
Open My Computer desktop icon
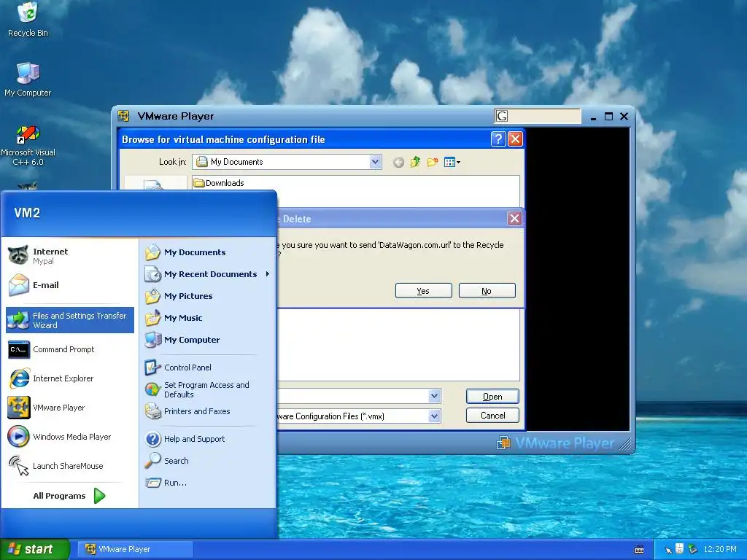pyautogui.click(x=28, y=79)
